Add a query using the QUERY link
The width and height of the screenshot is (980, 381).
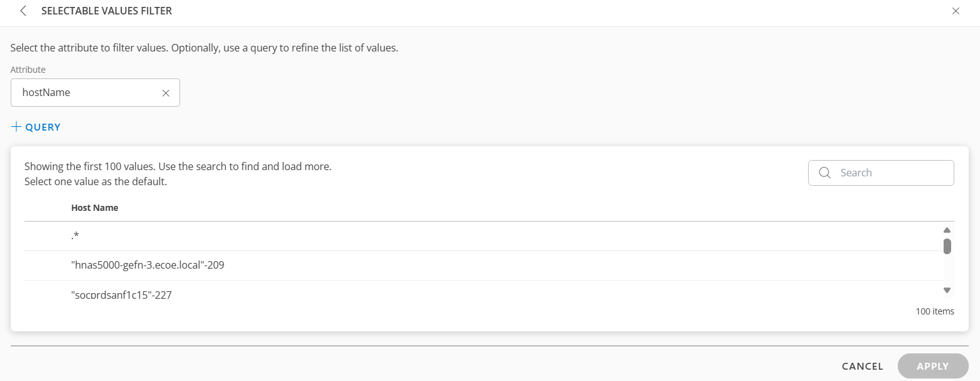pyautogui.click(x=43, y=126)
